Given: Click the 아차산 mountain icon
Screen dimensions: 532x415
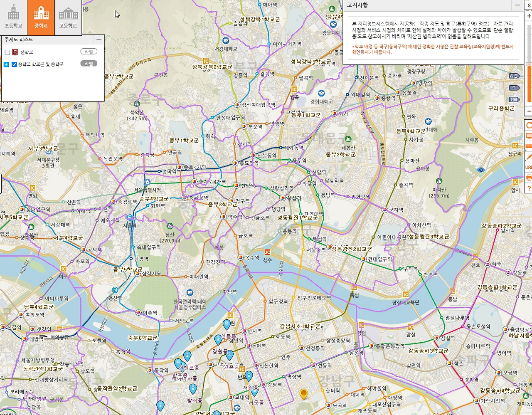Looking at the screenshot, I should pos(439,181).
